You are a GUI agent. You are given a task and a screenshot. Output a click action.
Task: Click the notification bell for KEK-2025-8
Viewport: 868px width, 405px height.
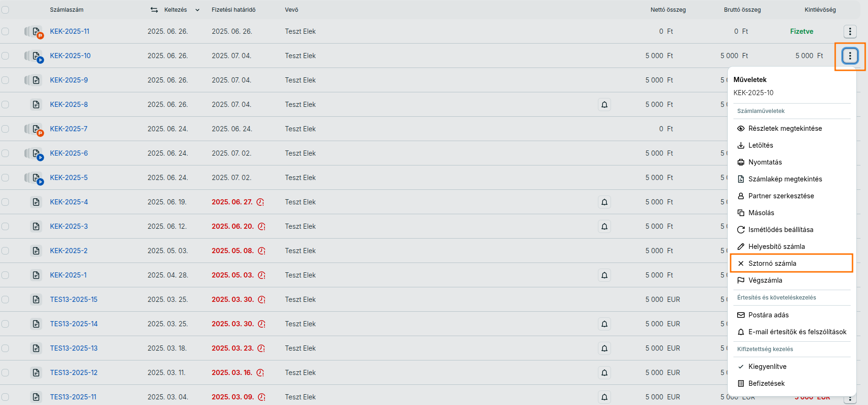point(604,105)
